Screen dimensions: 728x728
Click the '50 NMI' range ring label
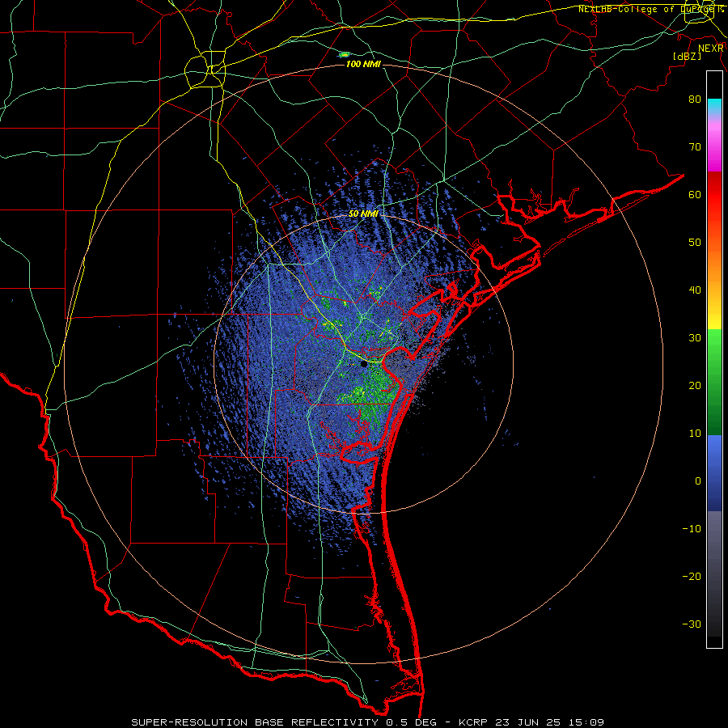tap(363, 214)
